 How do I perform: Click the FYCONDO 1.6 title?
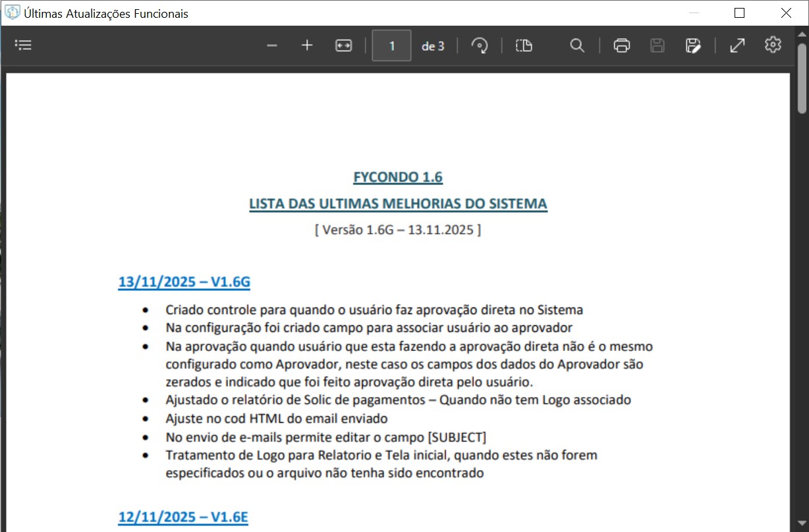pyautogui.click(x=398, y=177)
